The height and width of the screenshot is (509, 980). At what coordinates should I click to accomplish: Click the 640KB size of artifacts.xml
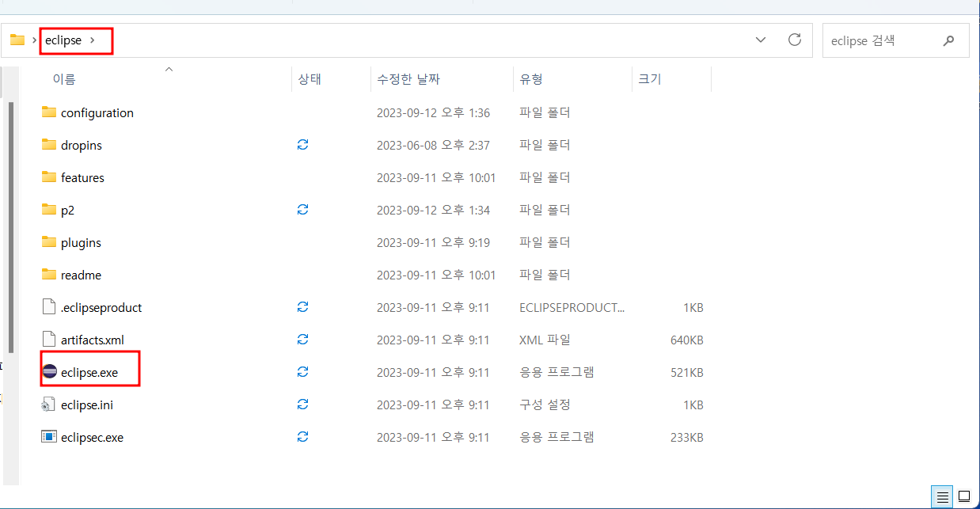(687, 340)
